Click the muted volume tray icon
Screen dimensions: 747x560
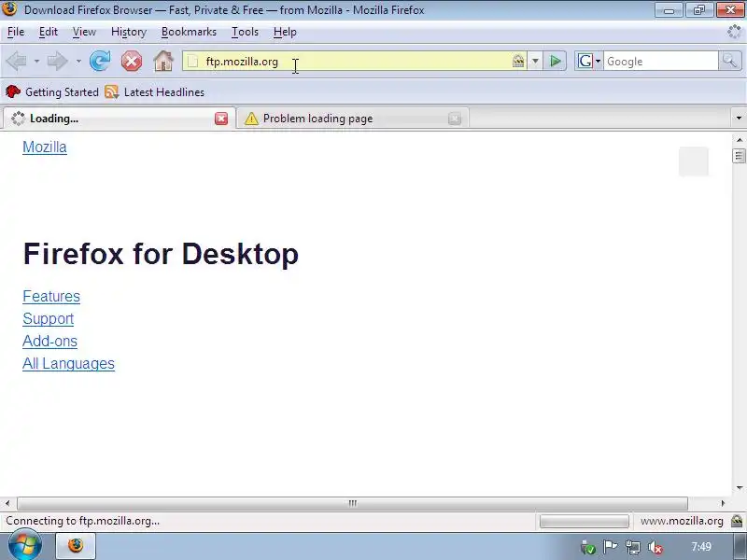point(655,547)
